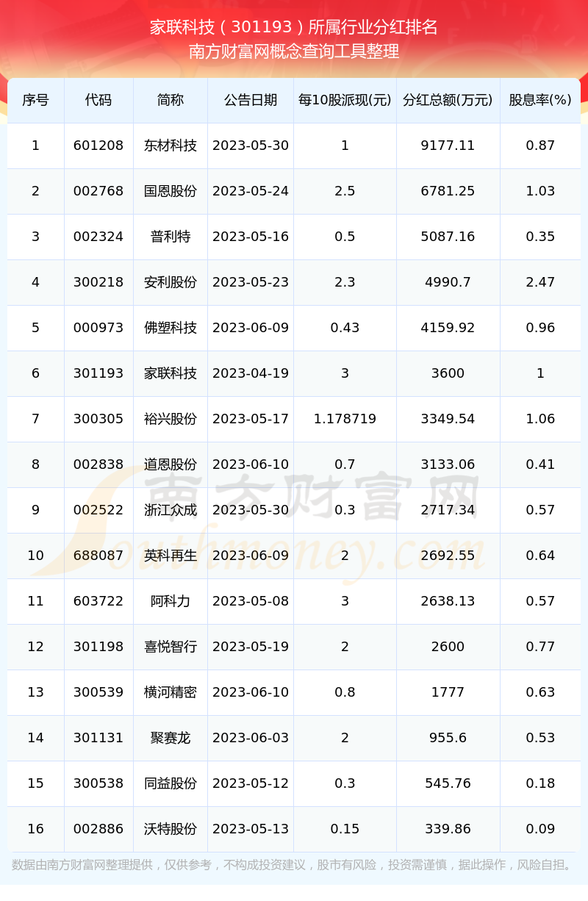Click the disclaimer text at bottom
588x901 pixels.
point(294,865)
